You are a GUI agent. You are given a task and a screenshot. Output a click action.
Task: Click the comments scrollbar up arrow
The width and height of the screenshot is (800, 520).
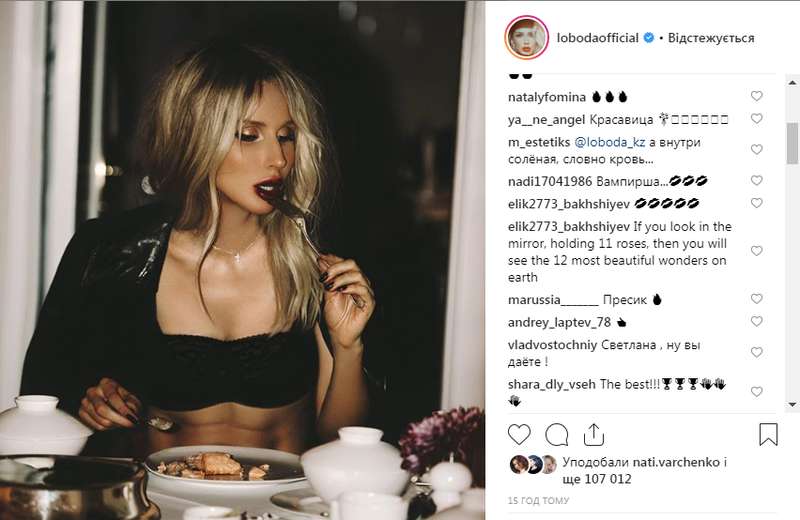pos(792,82)
